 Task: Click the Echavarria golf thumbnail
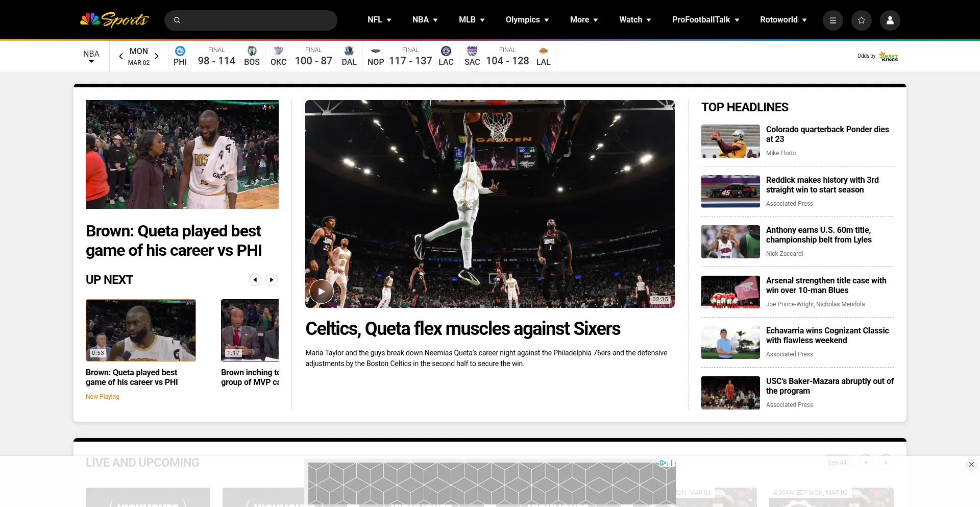[730, 342]
